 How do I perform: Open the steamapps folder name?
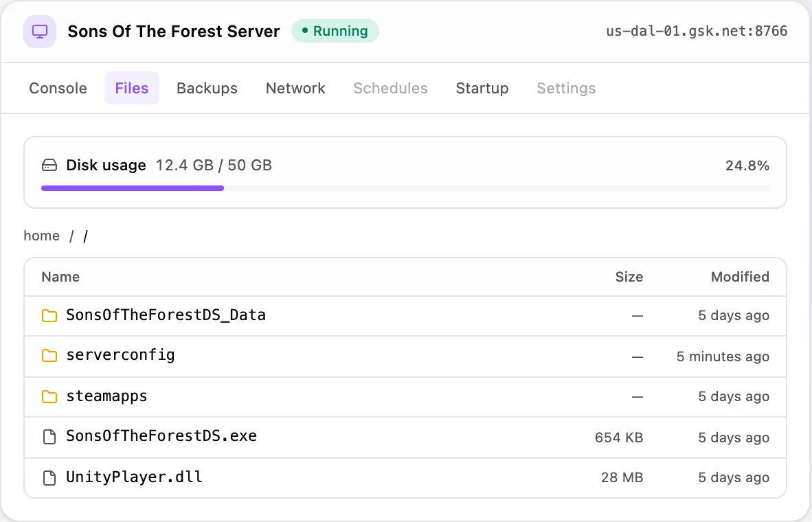[x=106, y=396]
